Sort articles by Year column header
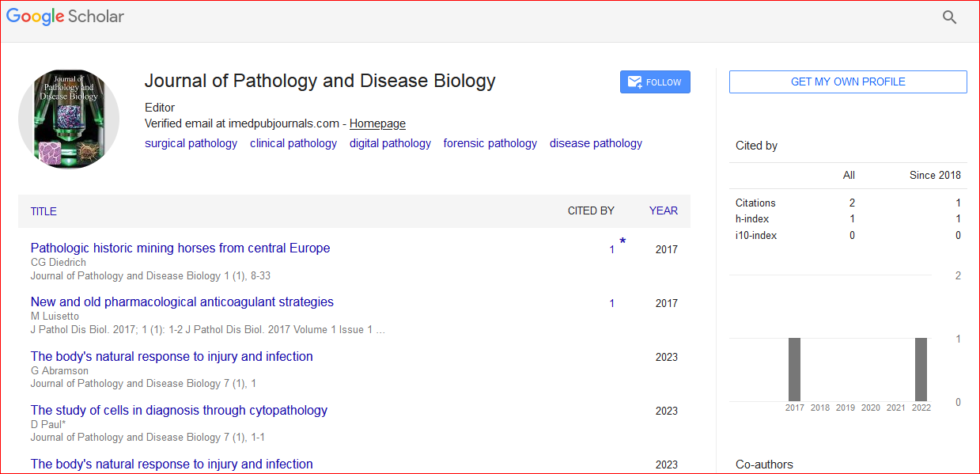Screen dimensions: 980x474 point(663,210)
